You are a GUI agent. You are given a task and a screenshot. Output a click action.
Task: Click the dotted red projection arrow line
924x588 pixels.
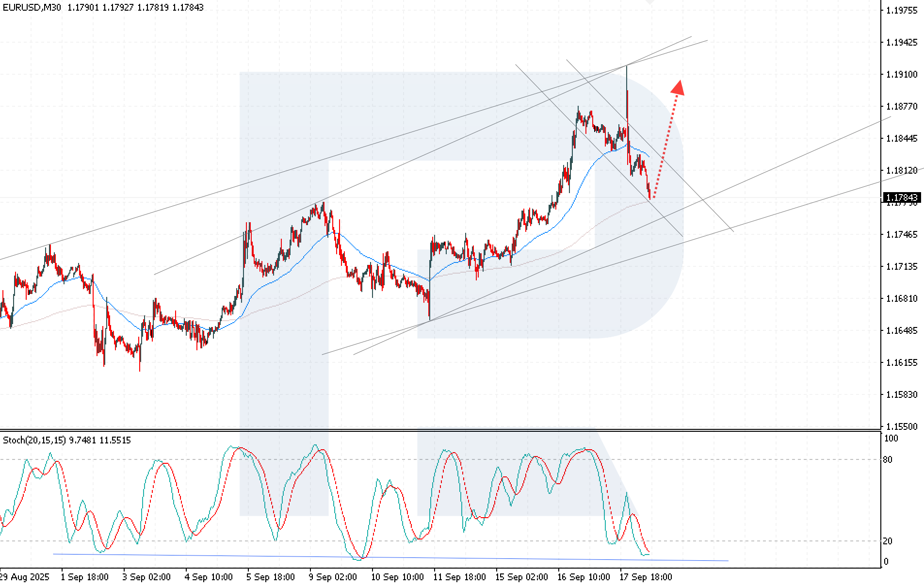pyautogui.click(x=665, y=146)
